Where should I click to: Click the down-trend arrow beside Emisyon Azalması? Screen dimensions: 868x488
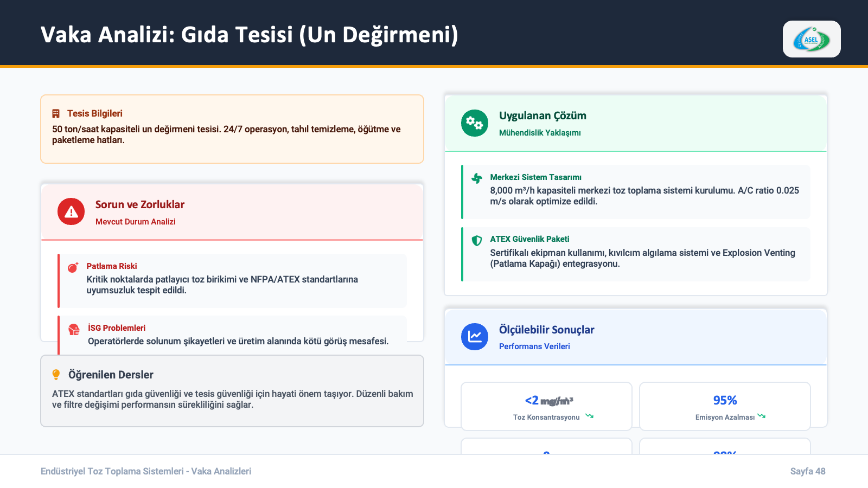point(762,416)
